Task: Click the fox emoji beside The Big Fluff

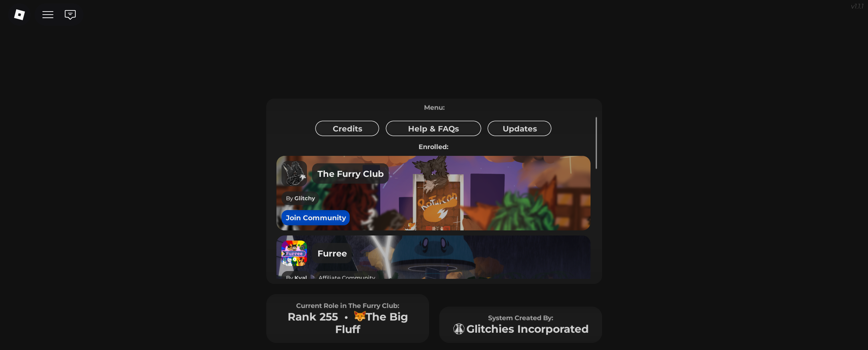Action: pos(360,316)
